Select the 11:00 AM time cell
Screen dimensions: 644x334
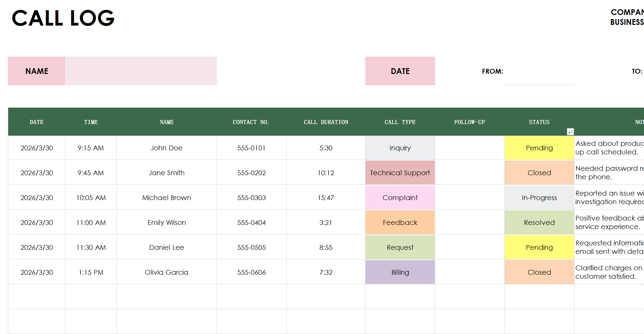[x=91, y=223]
